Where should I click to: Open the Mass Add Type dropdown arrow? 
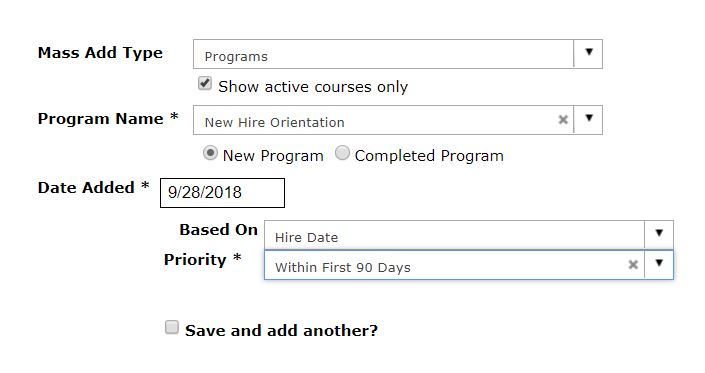coord(589,52)
